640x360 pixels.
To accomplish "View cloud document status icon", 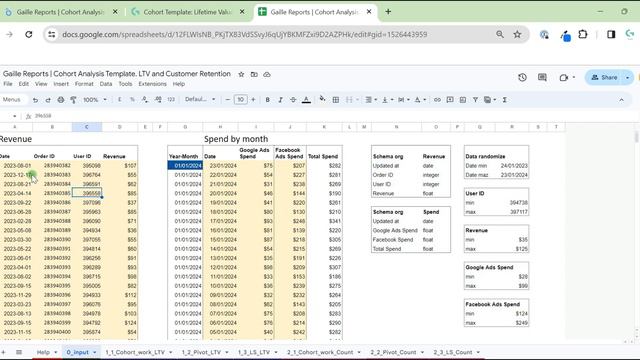I will (x=267, y=74).
